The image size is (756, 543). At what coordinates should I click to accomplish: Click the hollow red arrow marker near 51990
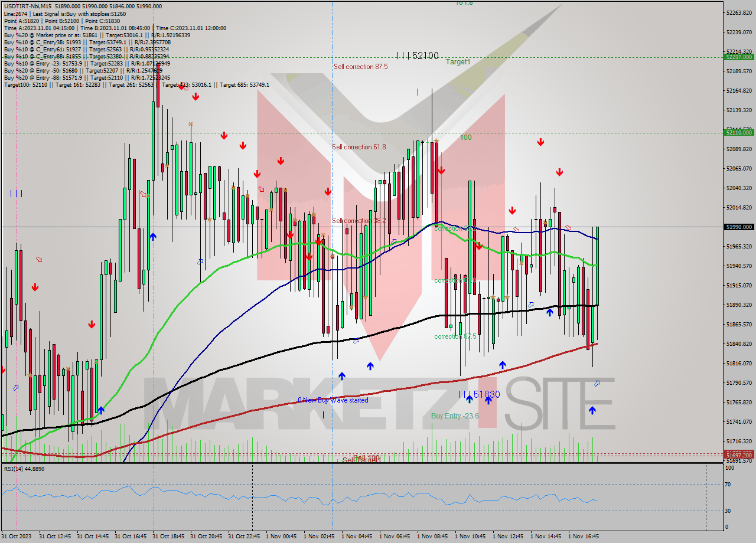pyautogui.click(x=568, y=227)
